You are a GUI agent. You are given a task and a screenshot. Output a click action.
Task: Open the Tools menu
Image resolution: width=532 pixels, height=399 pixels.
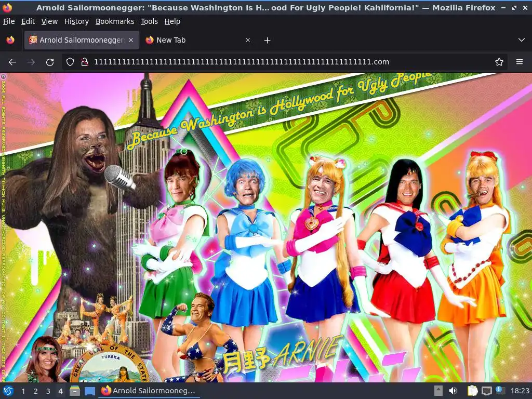coord(149,21)
